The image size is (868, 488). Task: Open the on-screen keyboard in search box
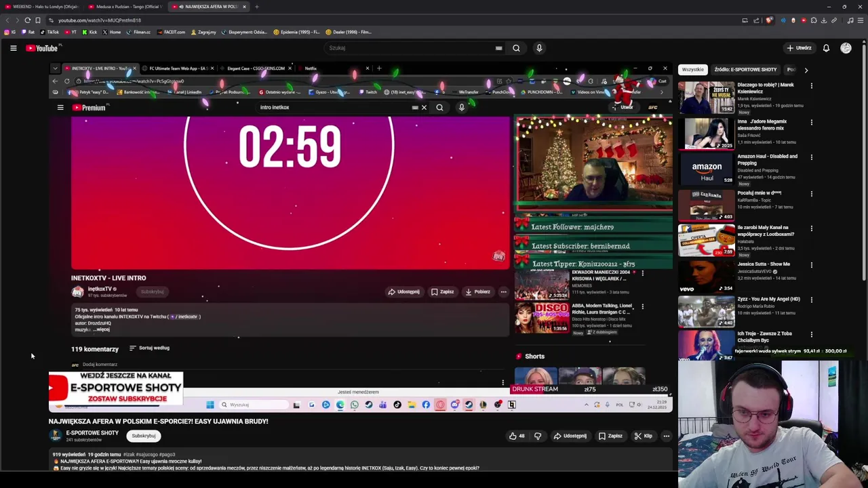(x=498, y=48)
